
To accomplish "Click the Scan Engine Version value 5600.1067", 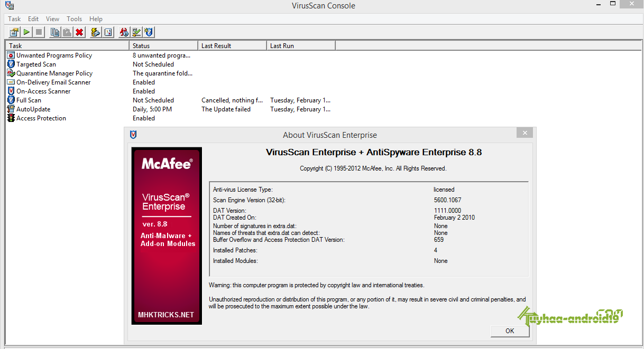I will pyautogui.click(x=447, y=200).
